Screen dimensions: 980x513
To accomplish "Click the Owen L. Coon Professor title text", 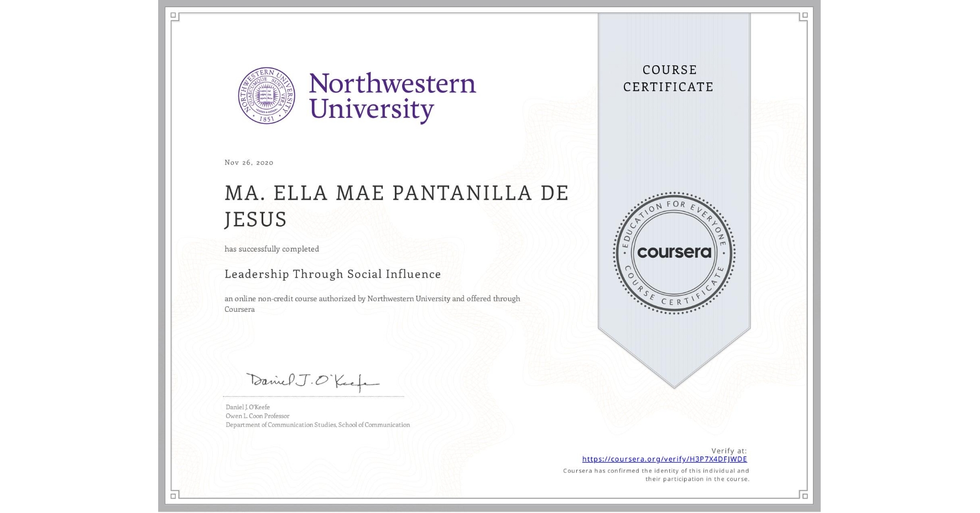I will pyautogui.click(x=257, y=415).
